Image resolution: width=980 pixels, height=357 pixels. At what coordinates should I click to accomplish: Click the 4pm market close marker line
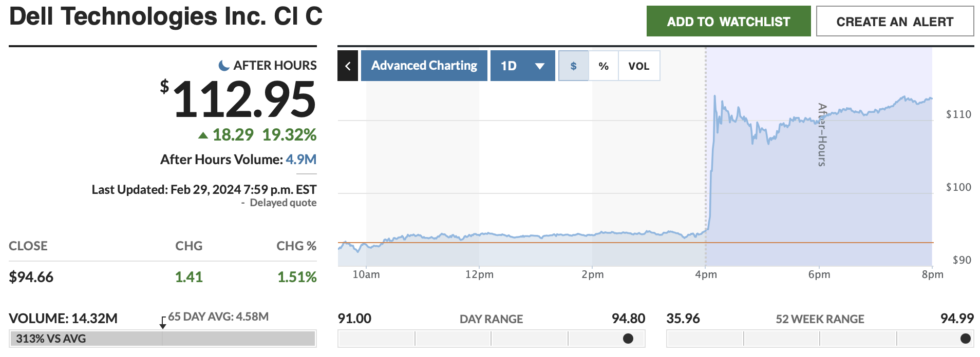click(706, 154)
